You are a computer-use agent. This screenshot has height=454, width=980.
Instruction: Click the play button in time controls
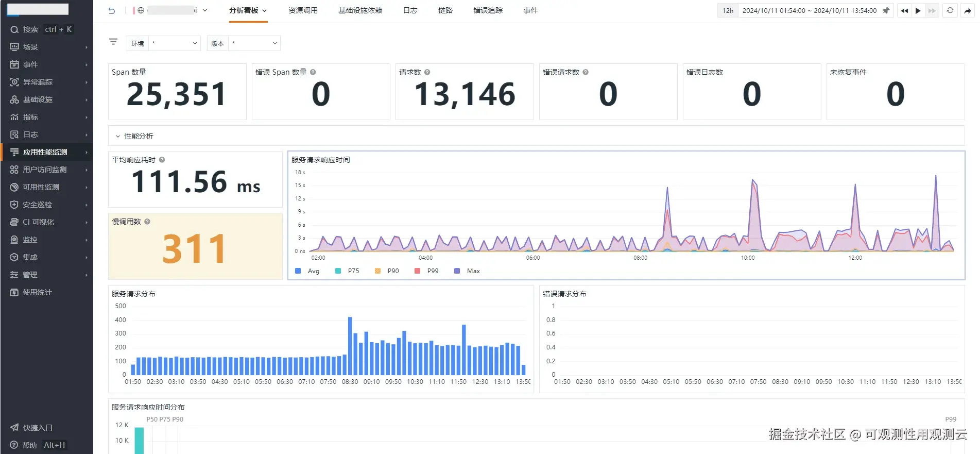[918, 10]
